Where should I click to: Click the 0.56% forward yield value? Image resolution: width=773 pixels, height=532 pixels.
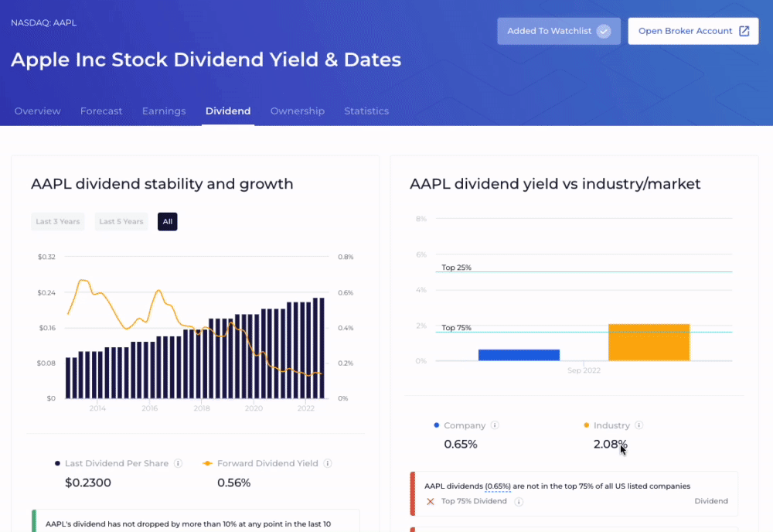pos(233,483)
